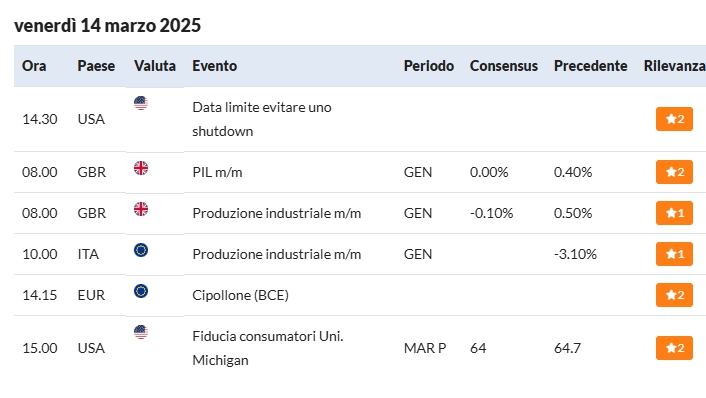Click the star 2 badge for Cipollone (BCE)
The width and height of the screenshot is (706, 398).
click(674, 295)
